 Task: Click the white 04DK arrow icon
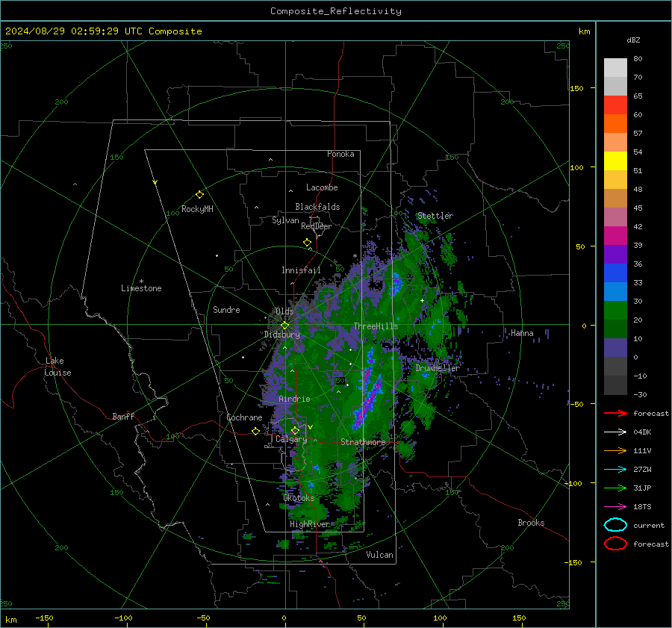(x=615, y=432)
